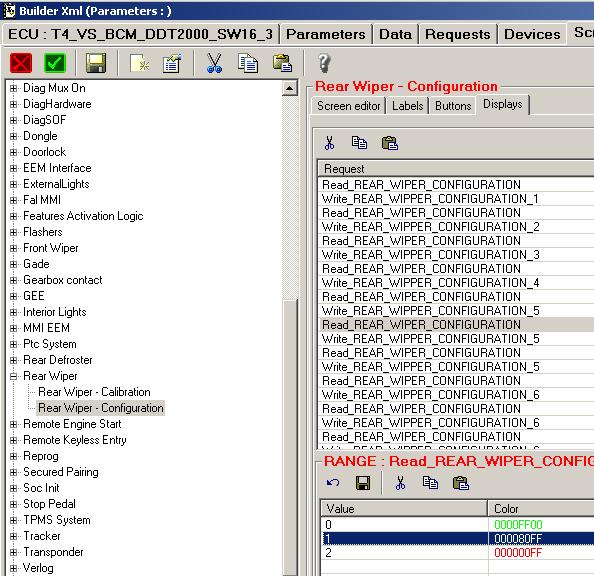Select the Features Activation Logic item
The width and height of the screenshot is (594, 576).
(83, 216)
